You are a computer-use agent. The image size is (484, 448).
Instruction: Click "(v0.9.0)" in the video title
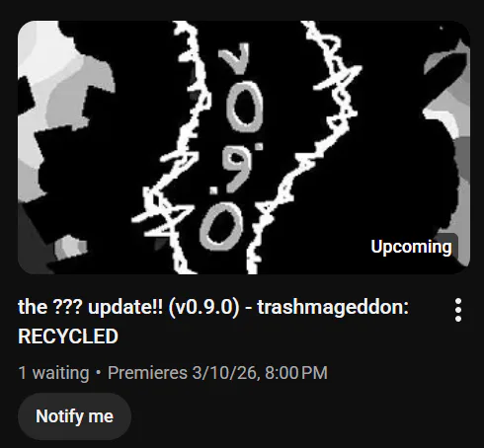pyautogui.click(x=203, y=308)
